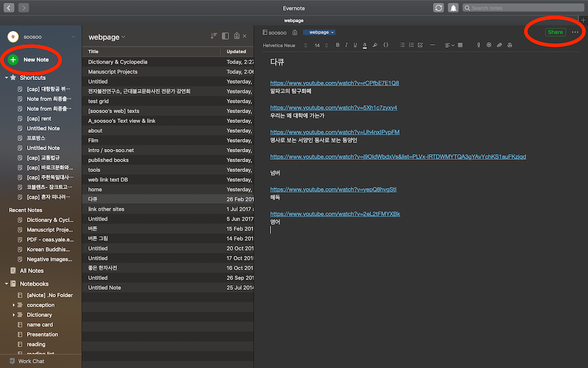Attach a file with the paperclip icon
Screen dimensions: 588x368
pyautogui.click(x=499, y=45)
